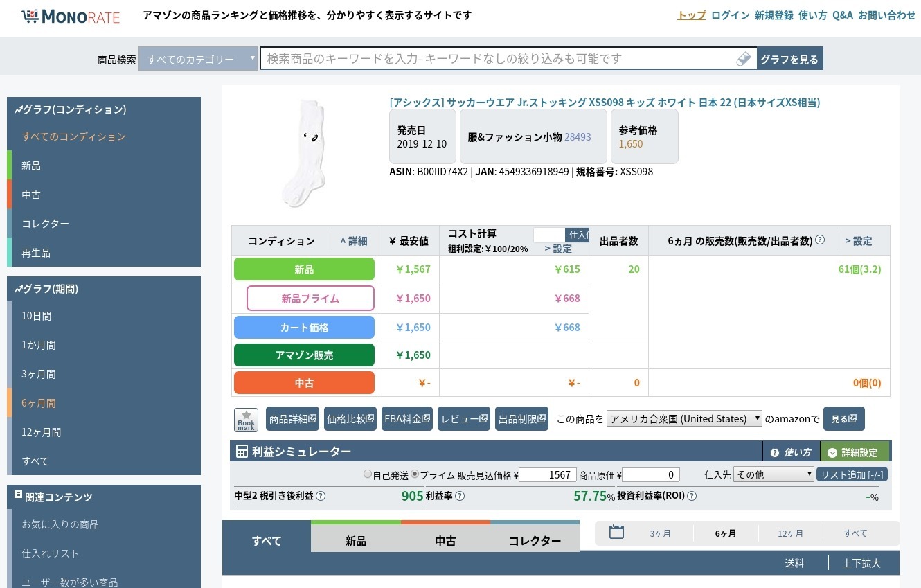This screenshot has height=588, width=921.
Task: Click the 見る button for foreign amazon
Action: pos(843,418)
